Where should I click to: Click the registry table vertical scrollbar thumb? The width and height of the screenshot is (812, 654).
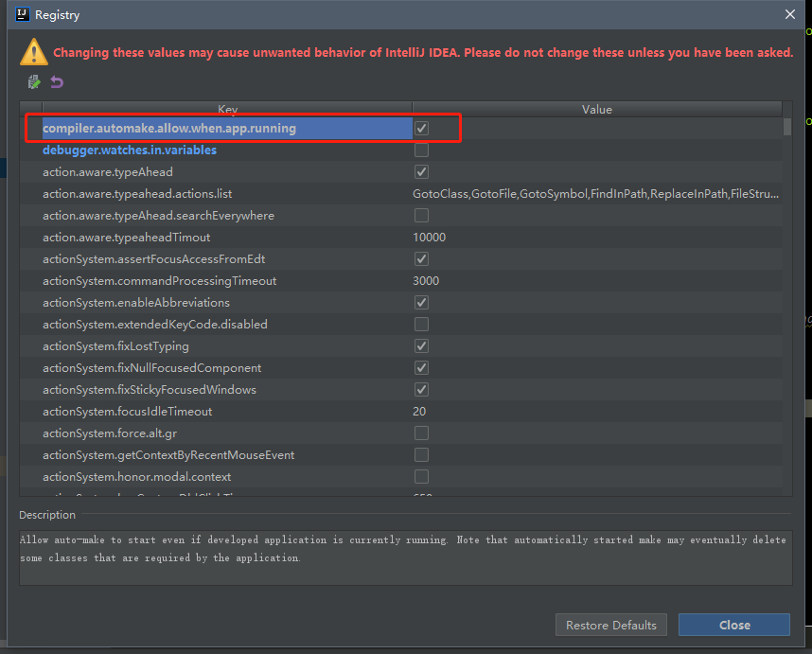[x=787, y=127]
